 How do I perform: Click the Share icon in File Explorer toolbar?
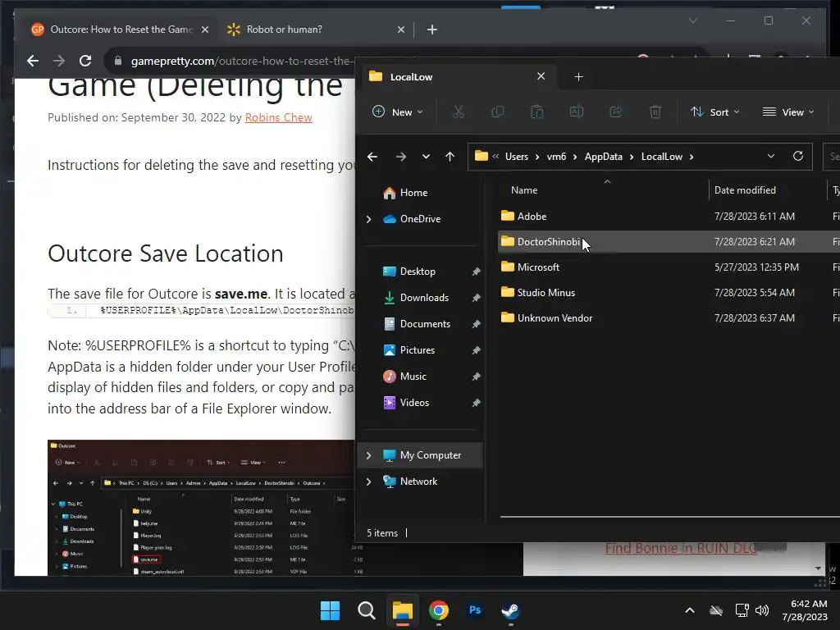click(616, 112)
